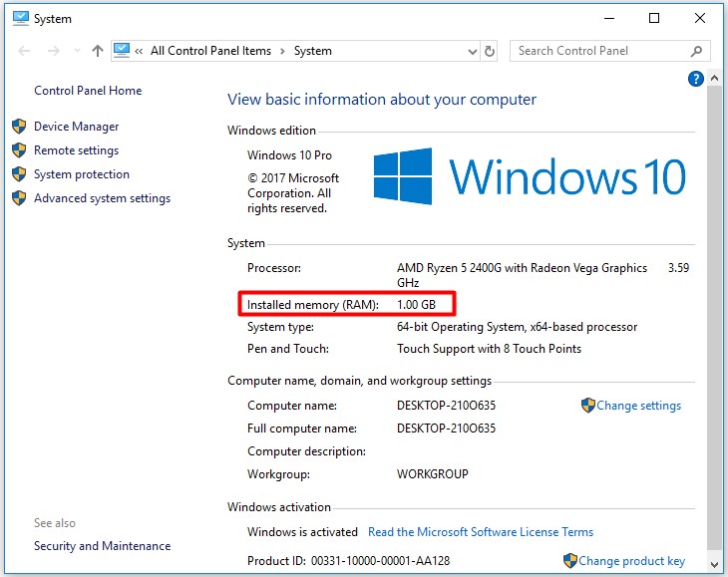Click the shield icon beside Remote settings

pyautogui.click(x=19, y=149)
